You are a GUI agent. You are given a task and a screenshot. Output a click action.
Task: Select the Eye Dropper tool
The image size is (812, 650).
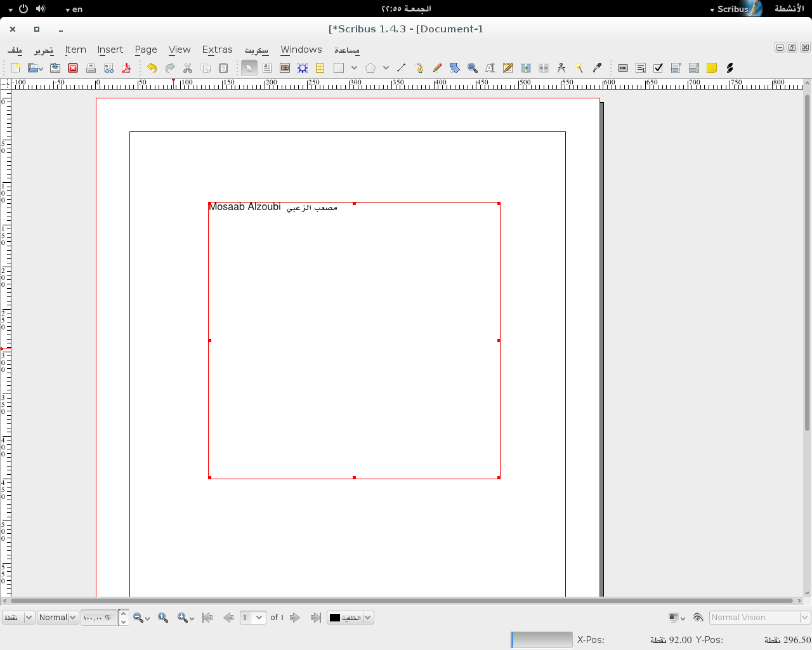597,68
